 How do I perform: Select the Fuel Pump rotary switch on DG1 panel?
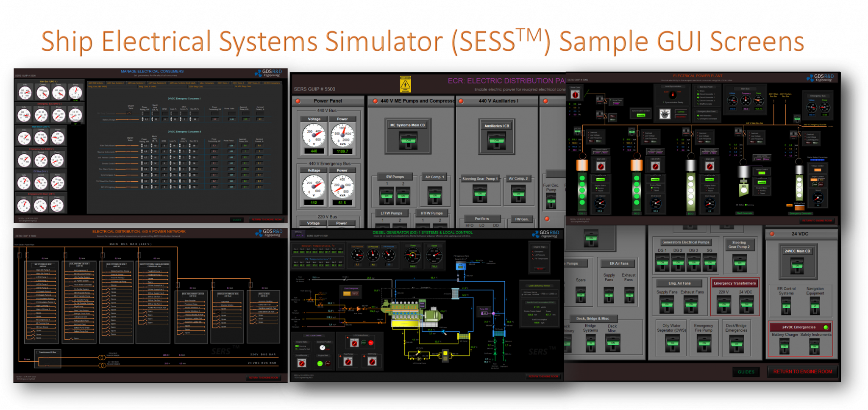coord(348,361)
